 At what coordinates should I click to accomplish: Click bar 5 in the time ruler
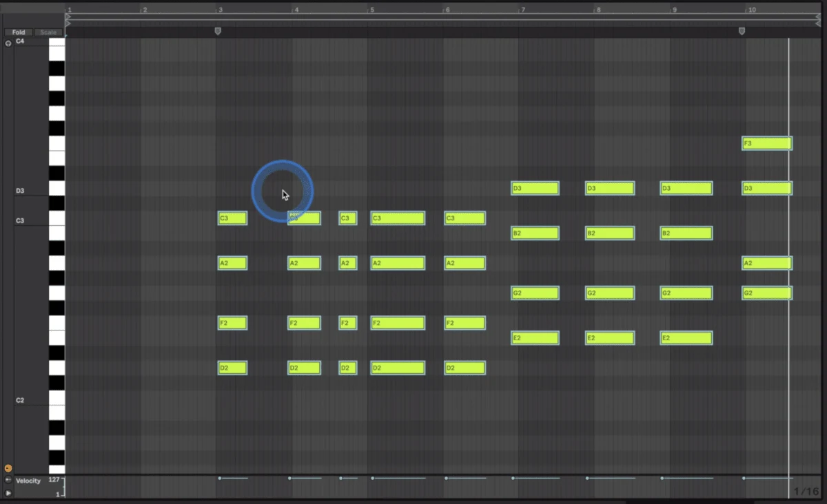click(371, 10)
